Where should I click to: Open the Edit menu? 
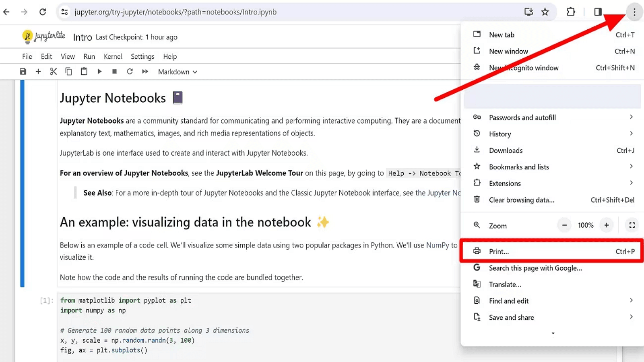pyautogui.click(x=46, y=57)
